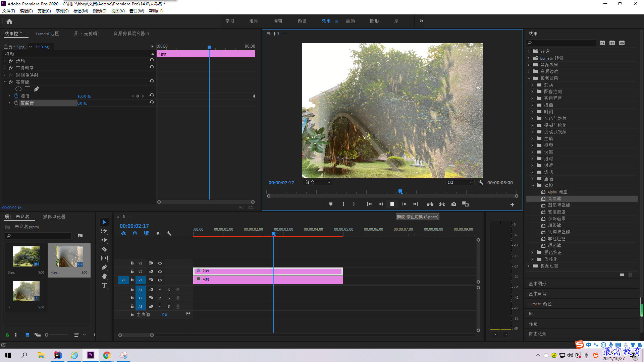Expand the 颜色校正 folder
This screenshot has width=644, height=362.
tap(532, 252)
